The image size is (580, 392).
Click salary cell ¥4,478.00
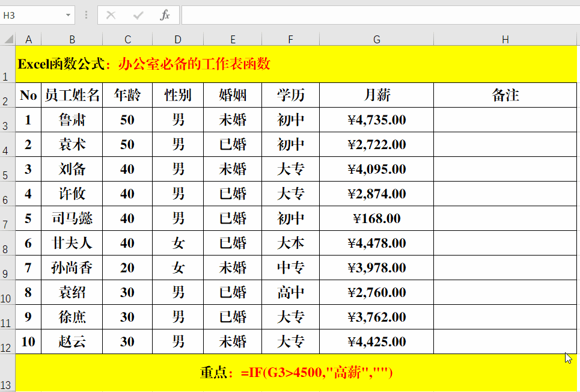click(377, 243)
